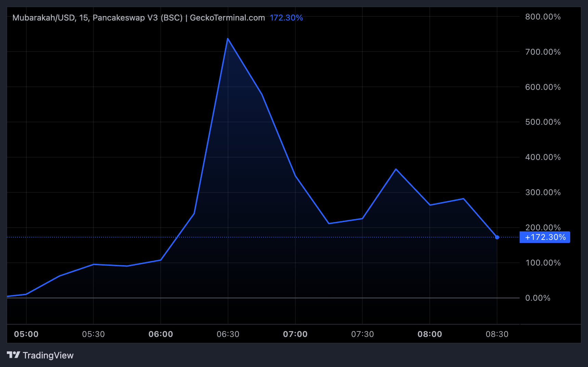Click the GeckoTerminal.com watermark text
588x367 pixels.
pyautogui.click(x=227, y=18)
